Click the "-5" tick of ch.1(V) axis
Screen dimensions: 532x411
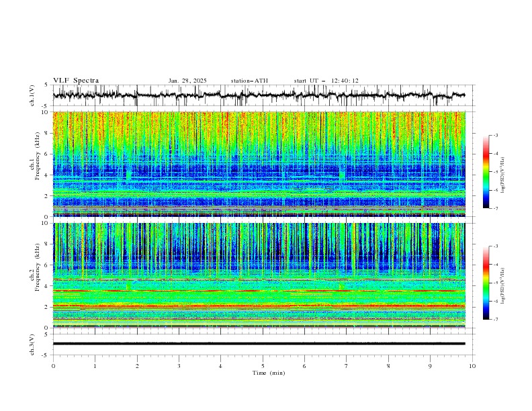(45, 106)
